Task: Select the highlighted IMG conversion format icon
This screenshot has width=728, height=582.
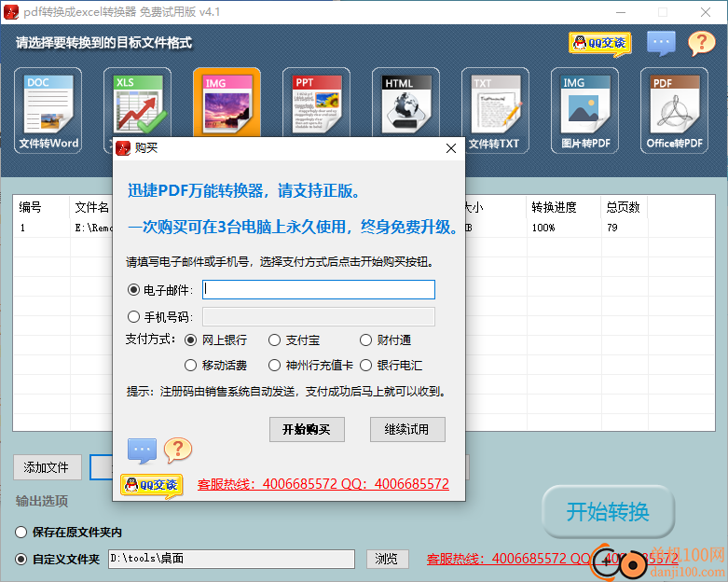Action: point(227,104)
